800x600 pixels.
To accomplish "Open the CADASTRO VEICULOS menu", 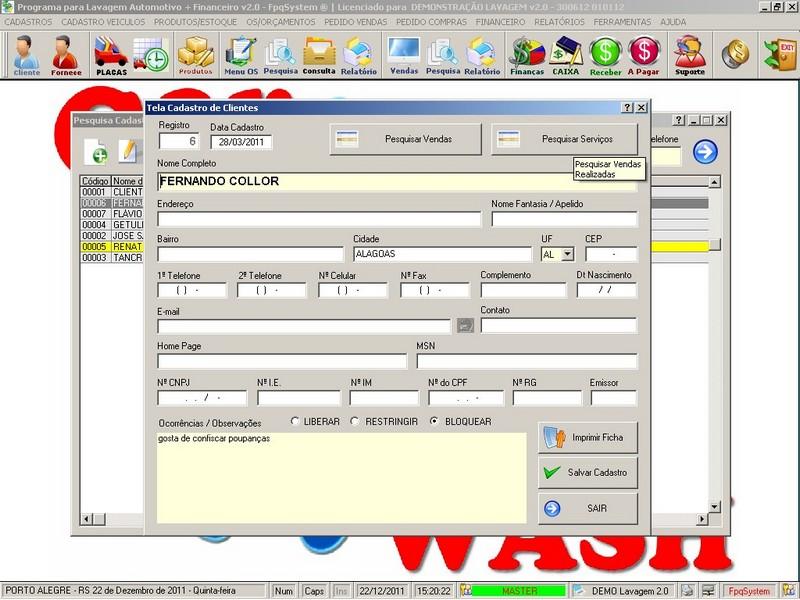I will pos(103,22).
